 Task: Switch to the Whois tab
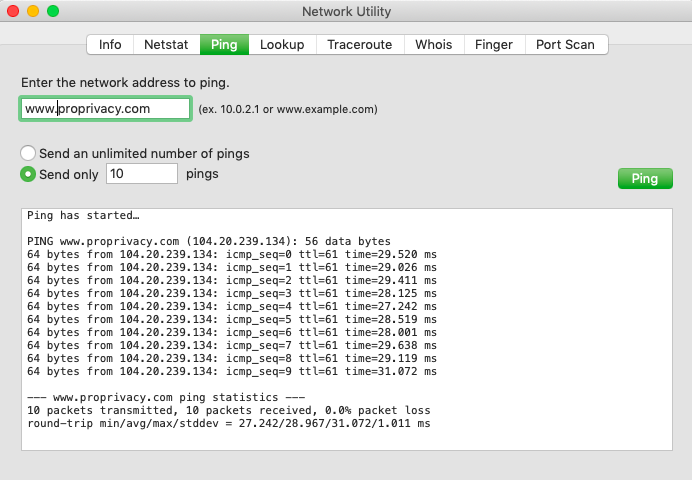pyautogui.click(x=433, y=45)
